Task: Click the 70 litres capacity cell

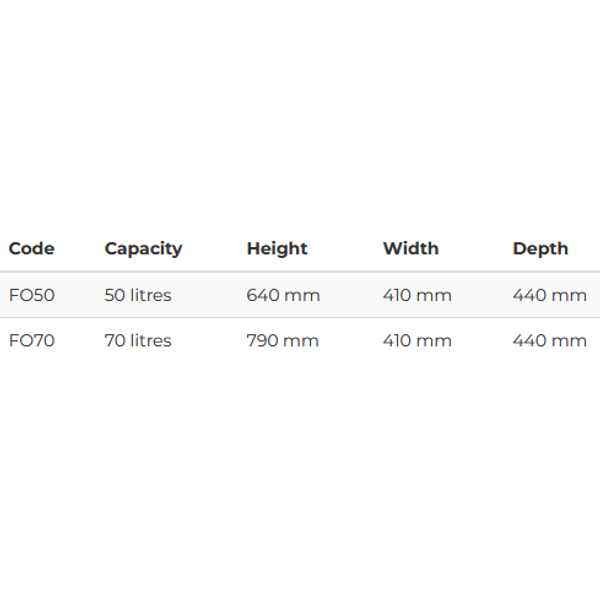Action: (x=138, y=341)
